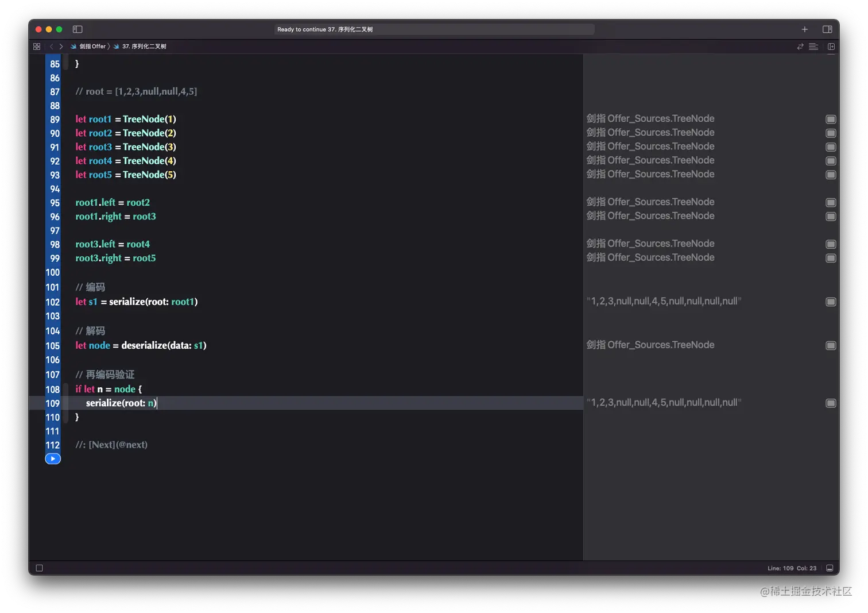Show Quick Look result for line 91

pyautogui.click(x=831, y=147)
